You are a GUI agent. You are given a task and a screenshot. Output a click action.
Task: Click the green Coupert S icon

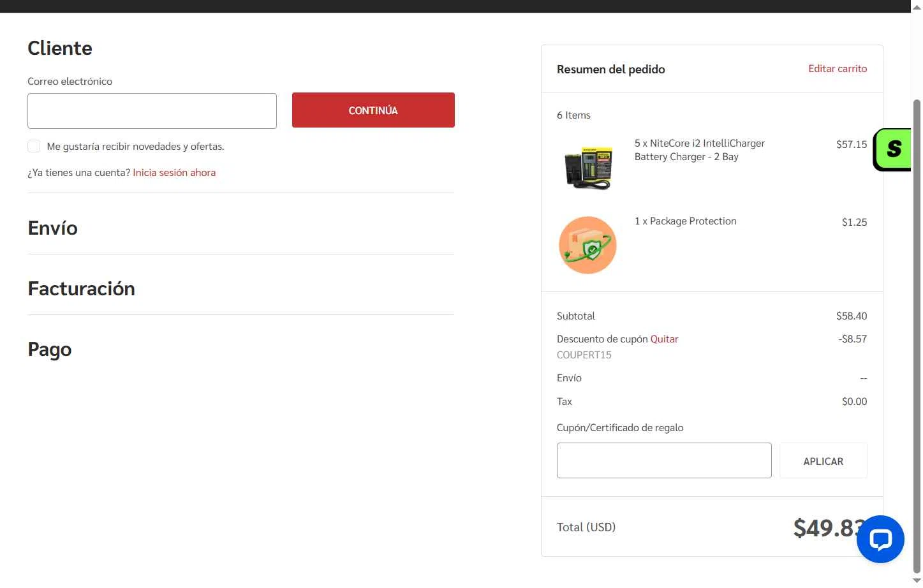click(x=893, y=149)
